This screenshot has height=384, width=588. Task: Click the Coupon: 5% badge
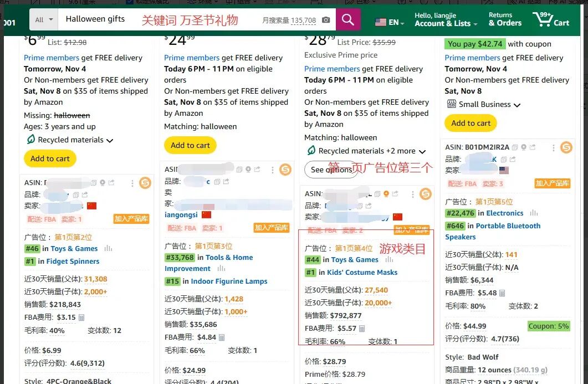[549, 326]
